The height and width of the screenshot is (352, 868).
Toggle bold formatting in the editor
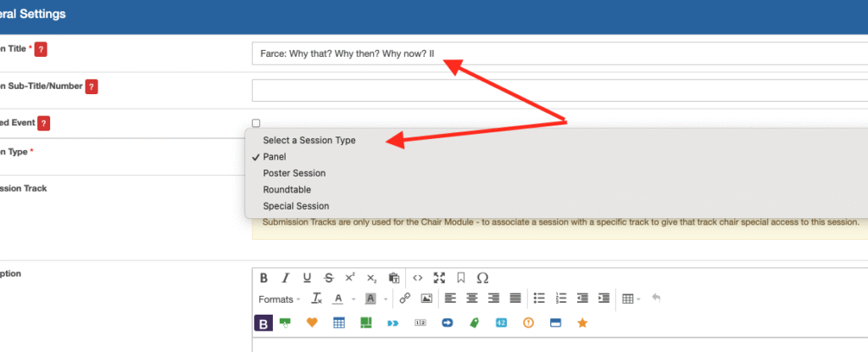264,277
